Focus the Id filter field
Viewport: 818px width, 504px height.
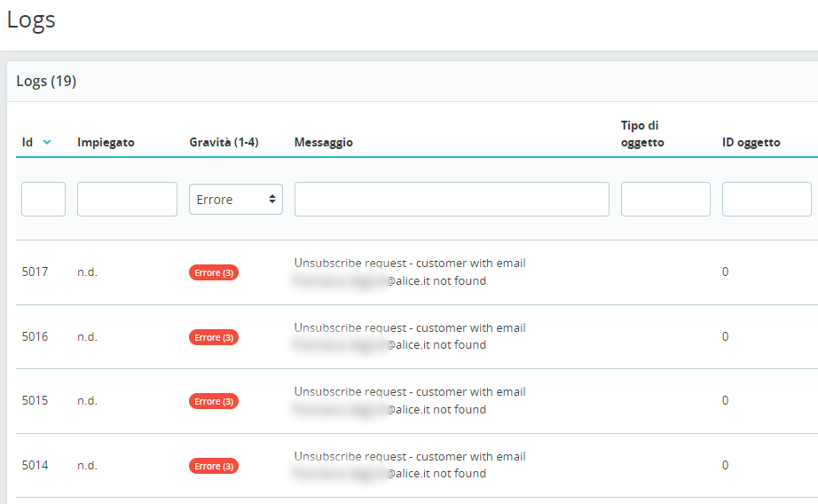pos(43,200)
